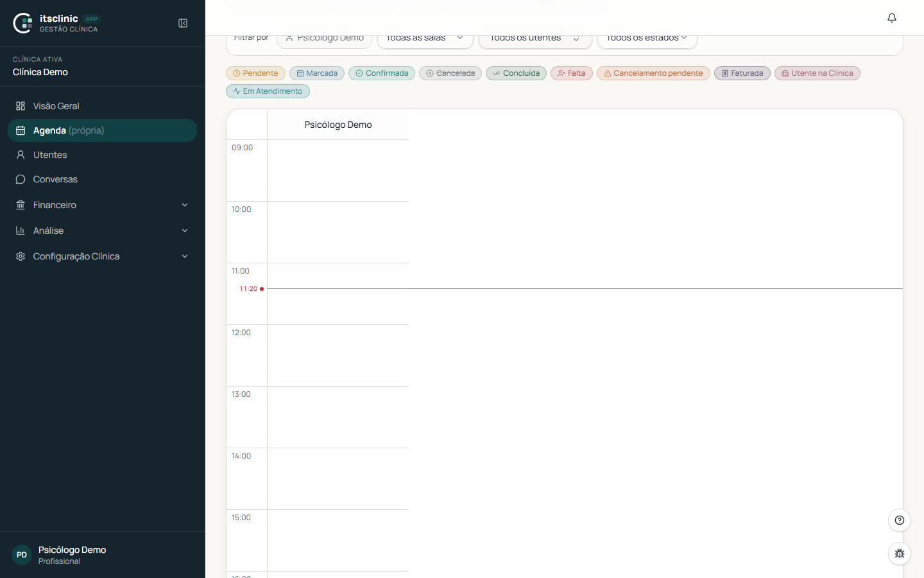Toggle the Marcada status chip

pyautogui.click(x=317, y=73)
